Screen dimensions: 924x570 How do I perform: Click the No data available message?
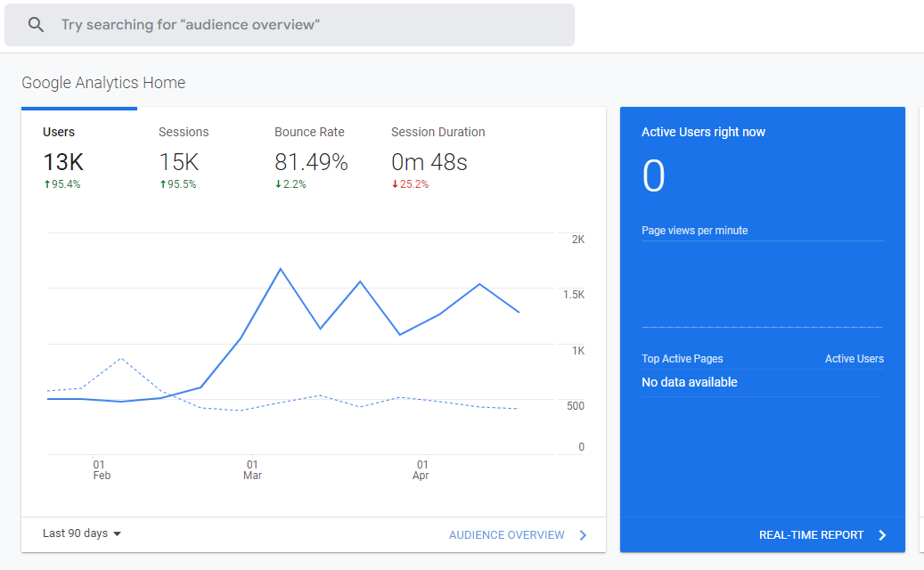(690, 382)
